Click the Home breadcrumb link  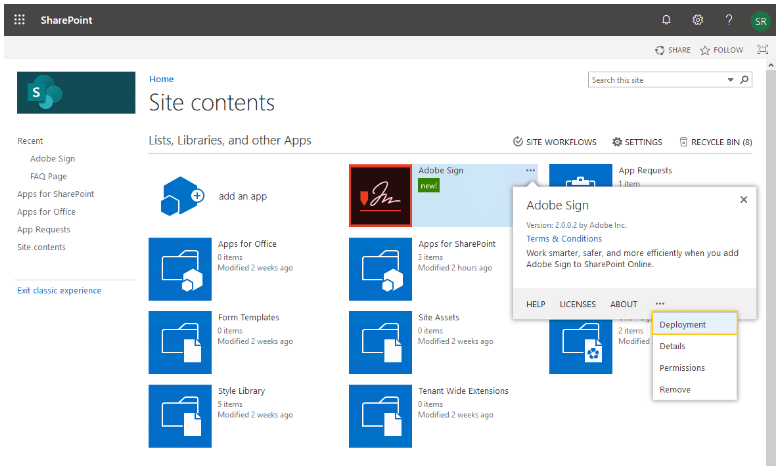(161, 79)
